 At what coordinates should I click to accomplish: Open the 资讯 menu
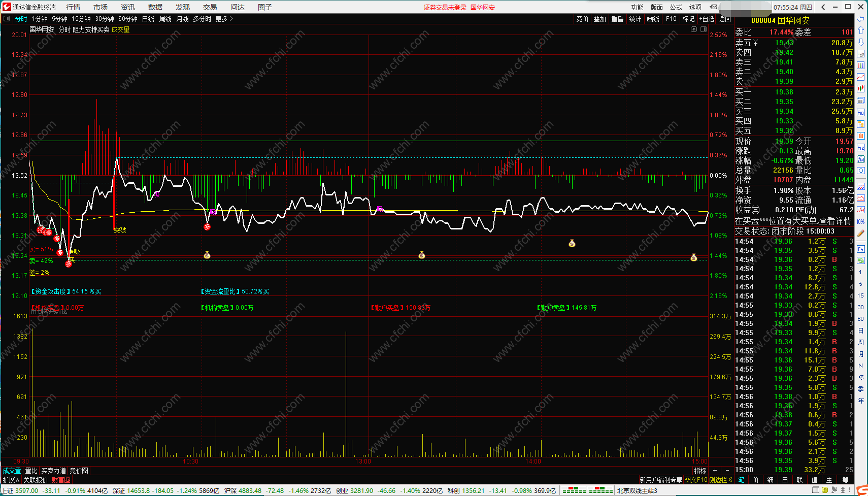pyautogui.click(x=128, y=7)
